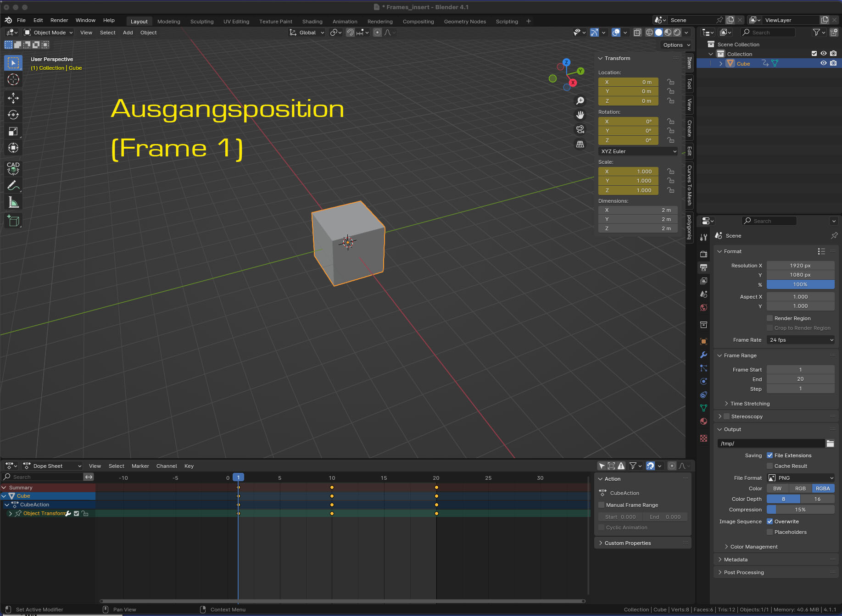Click the output path /tmp/ field
Screen dimensions: 842x616
pyautogui.click(x=771, y=444)
